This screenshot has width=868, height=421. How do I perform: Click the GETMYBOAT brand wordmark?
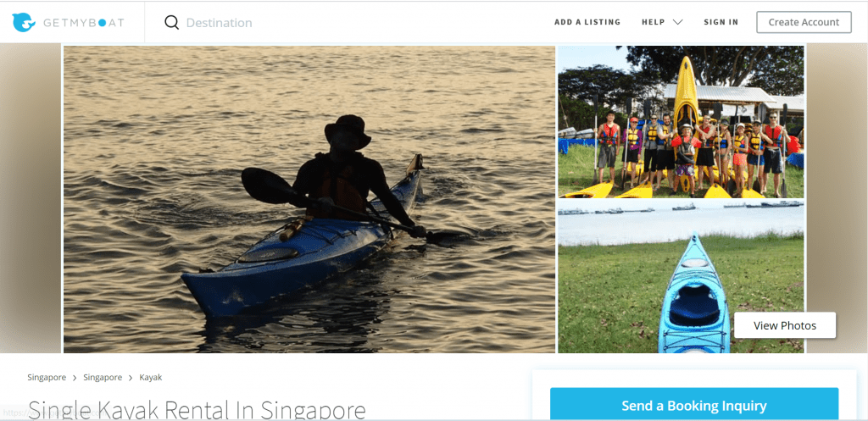pyautogui.click(x=82, y=23)
